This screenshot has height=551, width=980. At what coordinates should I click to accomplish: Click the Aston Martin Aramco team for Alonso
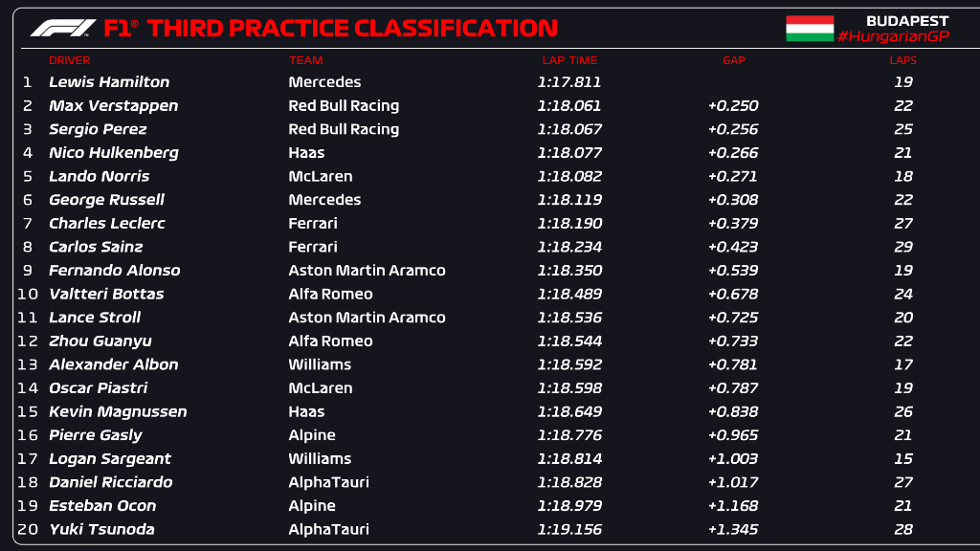pyautogui.click(x=367, y=270)
